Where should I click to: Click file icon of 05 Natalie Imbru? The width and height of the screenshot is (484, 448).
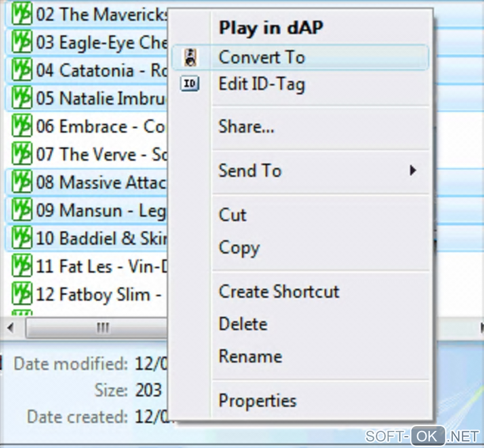[x=22, y=98]
